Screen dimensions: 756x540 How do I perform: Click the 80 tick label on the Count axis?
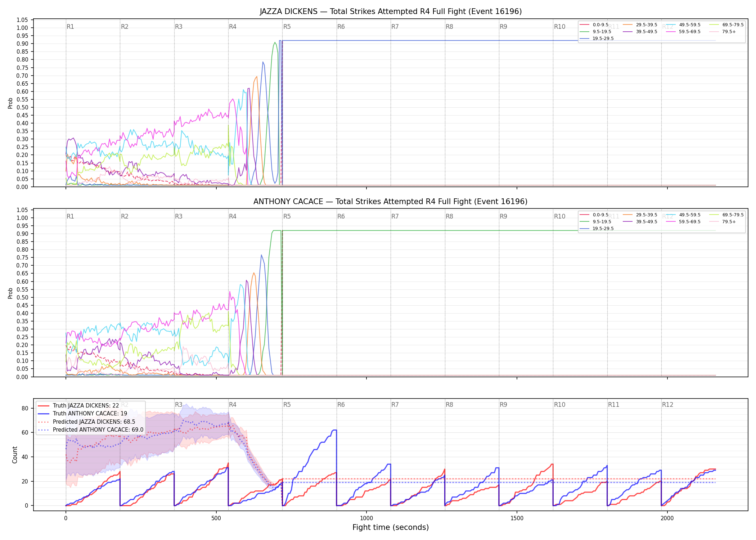(25, 408)
